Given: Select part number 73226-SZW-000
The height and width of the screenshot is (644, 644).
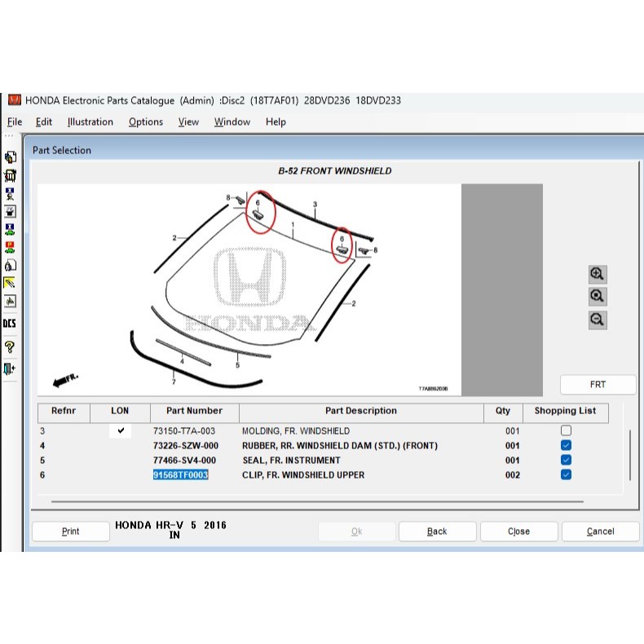Looking at the screenshot, I should click(x=186, y=446).
